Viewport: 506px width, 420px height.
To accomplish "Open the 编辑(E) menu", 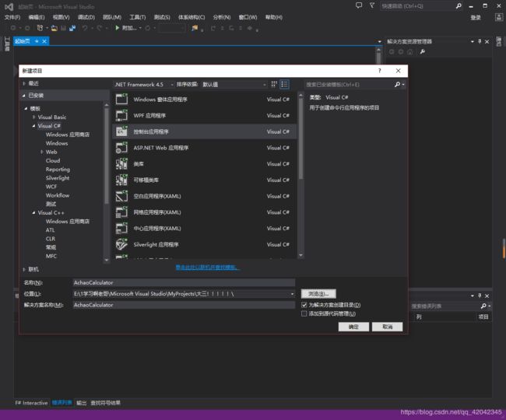I will coord(37,17).
